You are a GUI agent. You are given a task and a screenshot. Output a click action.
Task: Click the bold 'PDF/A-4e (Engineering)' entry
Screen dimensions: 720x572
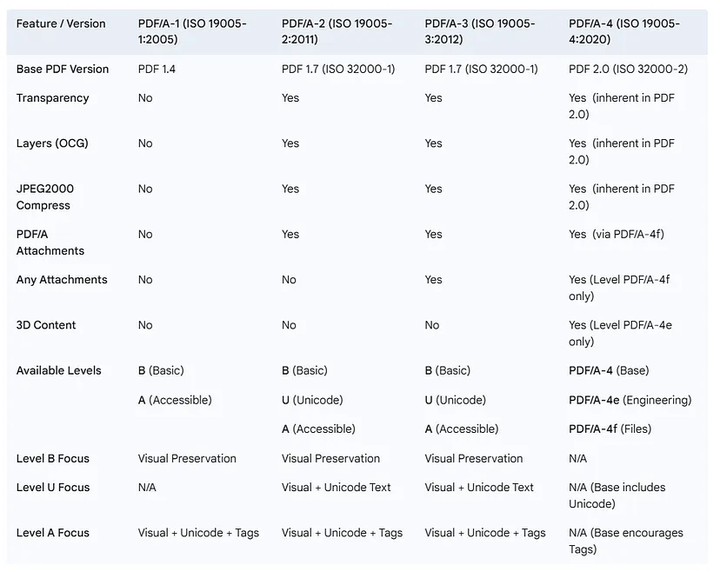(x=629, y=400)
